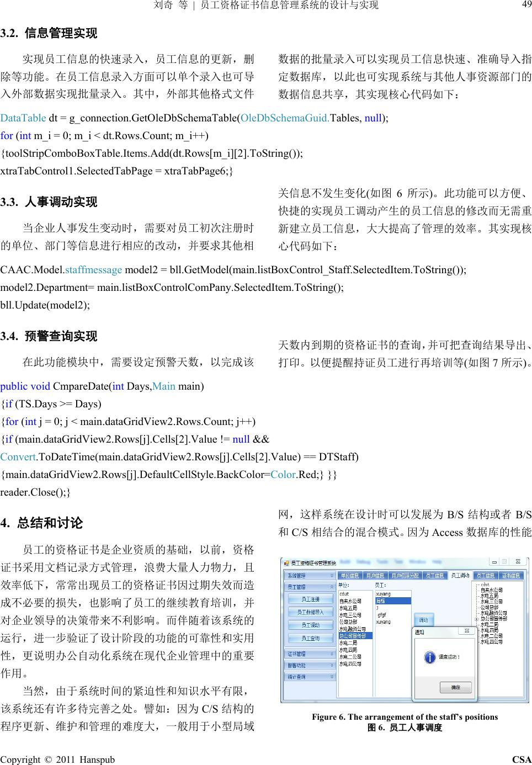Click 确定 in the notification dialog
Viewport: 532px width, 765px height.
coord(455,687)
